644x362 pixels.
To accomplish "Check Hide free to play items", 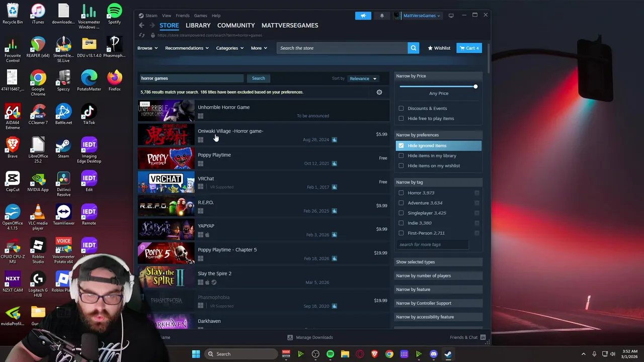I will point(401,118).
